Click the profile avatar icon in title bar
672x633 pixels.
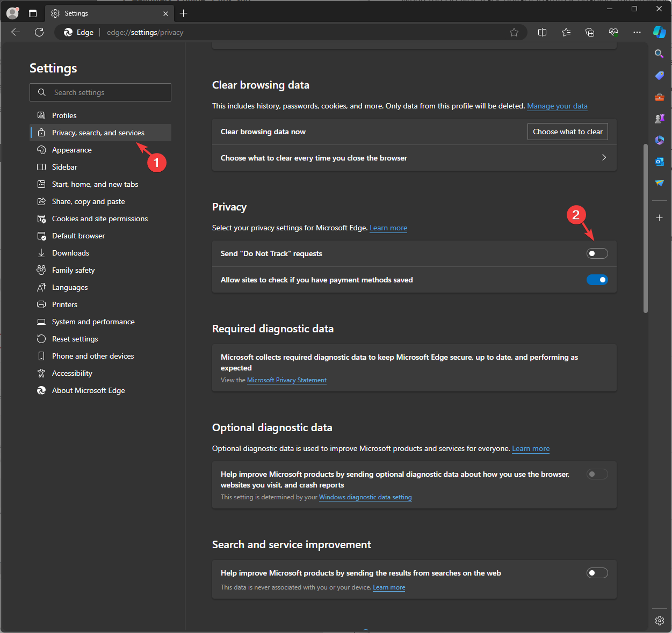12,13
